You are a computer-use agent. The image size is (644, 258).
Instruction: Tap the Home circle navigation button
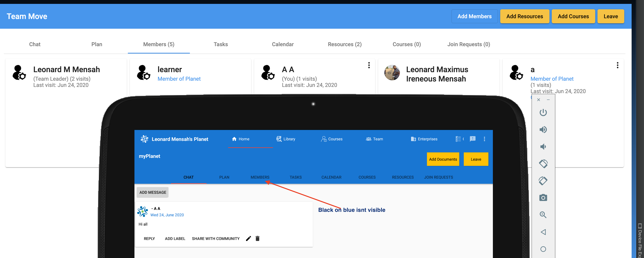coord(543,249)
